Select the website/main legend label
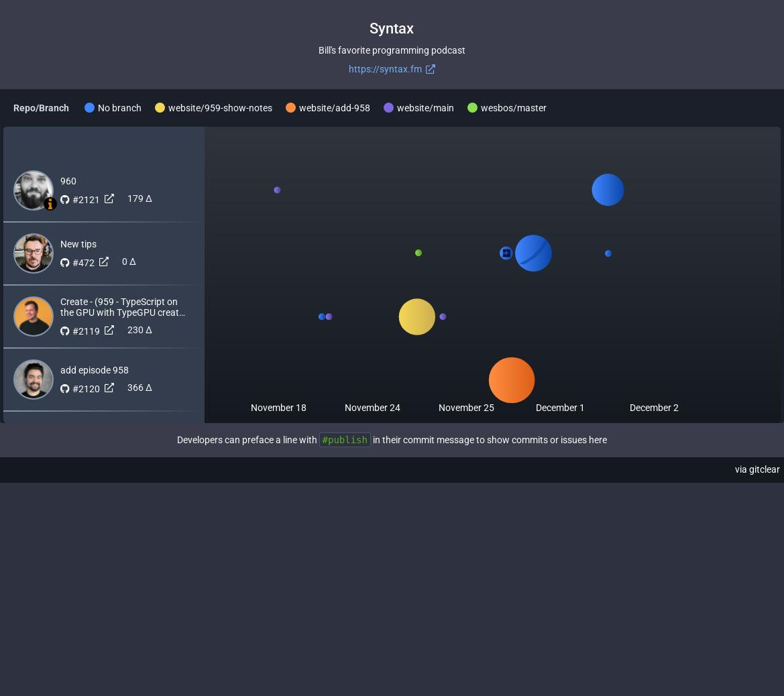 (425, 108)
